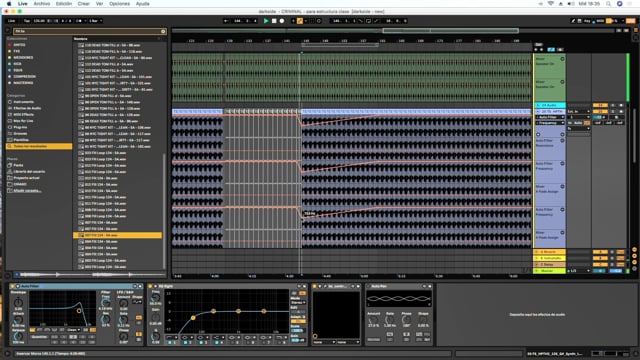
Task: Sort the browser list by Nombre header
Action: 81,39
